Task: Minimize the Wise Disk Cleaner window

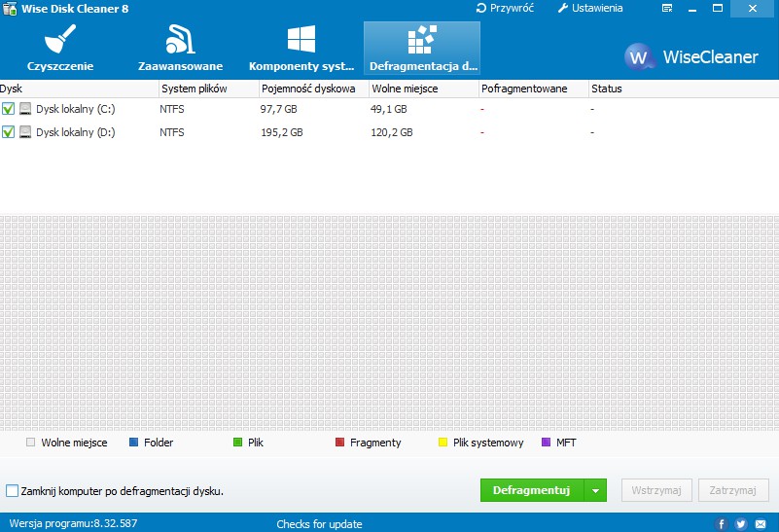Action: click(x=692, y=9)
